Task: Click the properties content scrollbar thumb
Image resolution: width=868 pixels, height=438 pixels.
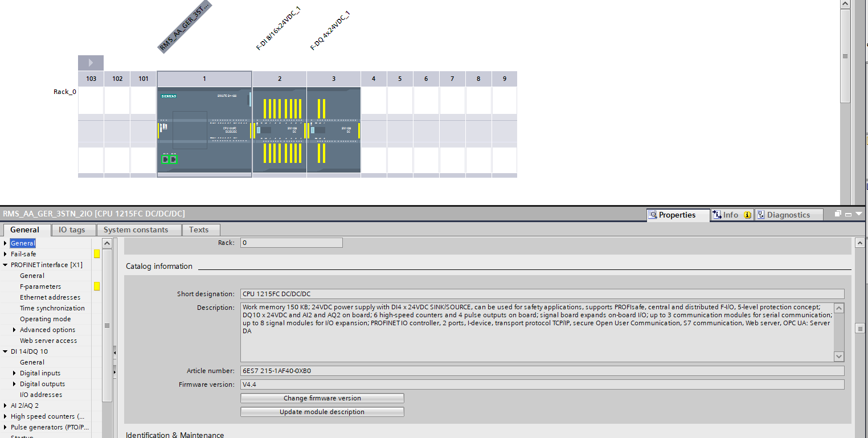Action: 860,328
